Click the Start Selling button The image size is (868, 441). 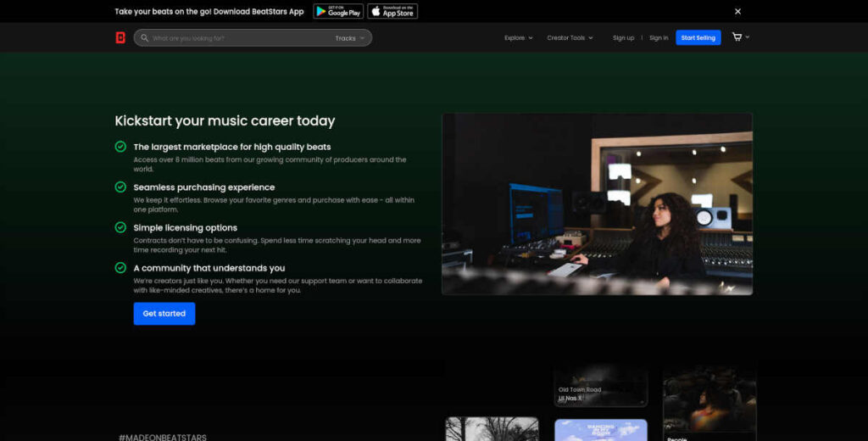[698, 37]
